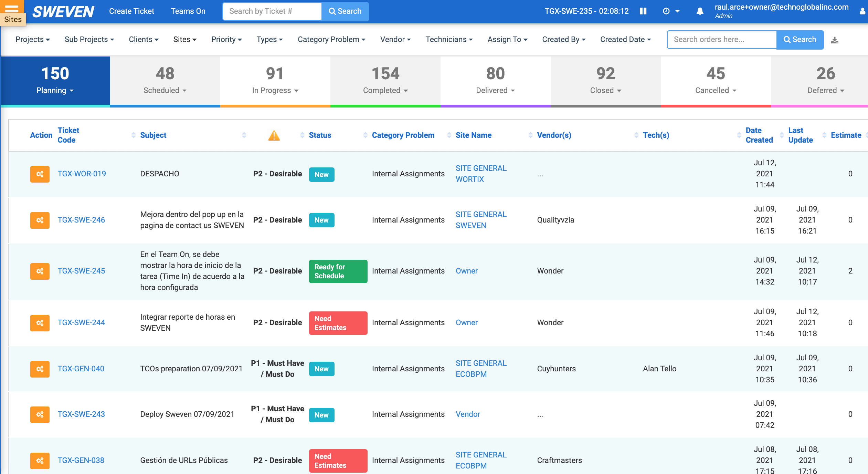Open action gear for TGX-GEN-040

(40, 369)
